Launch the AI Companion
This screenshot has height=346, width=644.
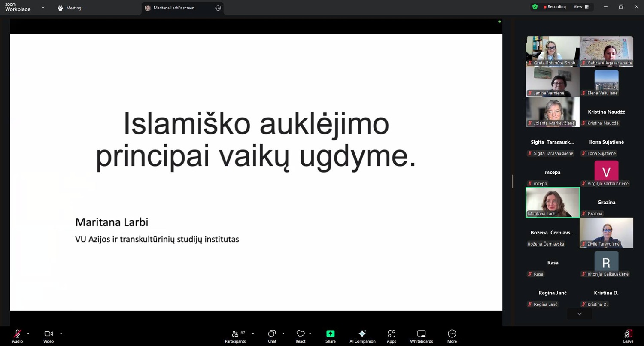coord(362,336)
